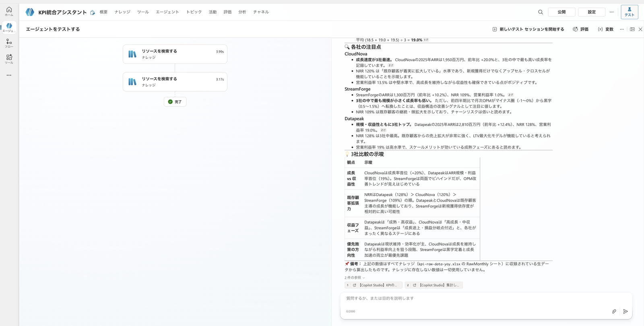Open the Agents section in the sidebar
The width and height of the screenshot is (644, 326).
tap(9, 27)
